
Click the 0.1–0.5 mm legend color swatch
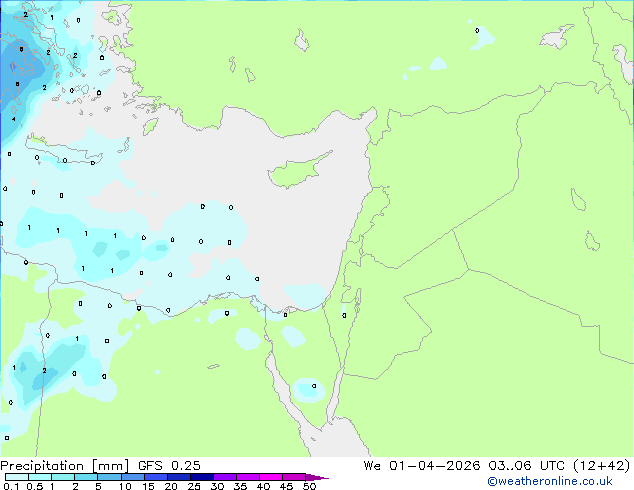click(17, 477)
